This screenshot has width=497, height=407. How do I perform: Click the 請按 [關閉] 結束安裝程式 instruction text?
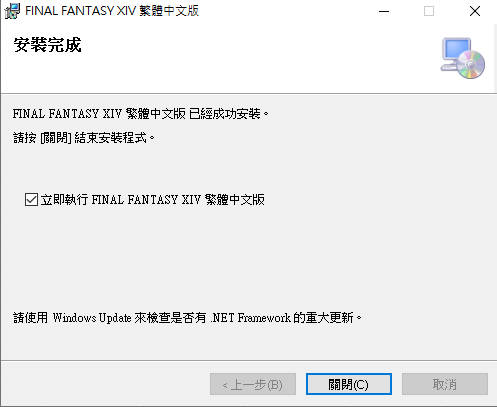[x=84, y=138]
